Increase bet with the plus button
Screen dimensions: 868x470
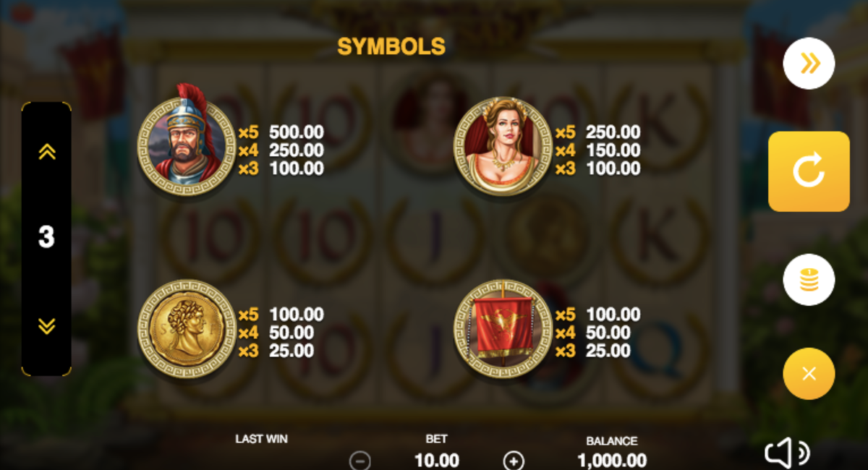pyautogui.click(x=514, y=461)
